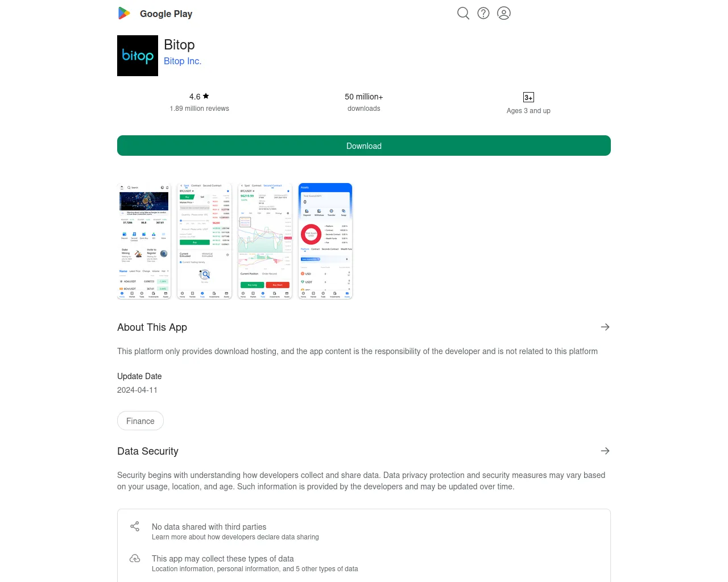Click the Update Date label

pos(139,376)
